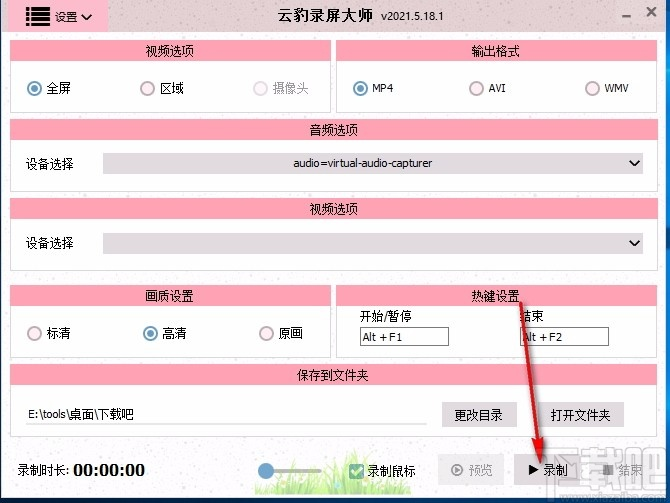Start recording with the 录制 button

tap(547, 470)
